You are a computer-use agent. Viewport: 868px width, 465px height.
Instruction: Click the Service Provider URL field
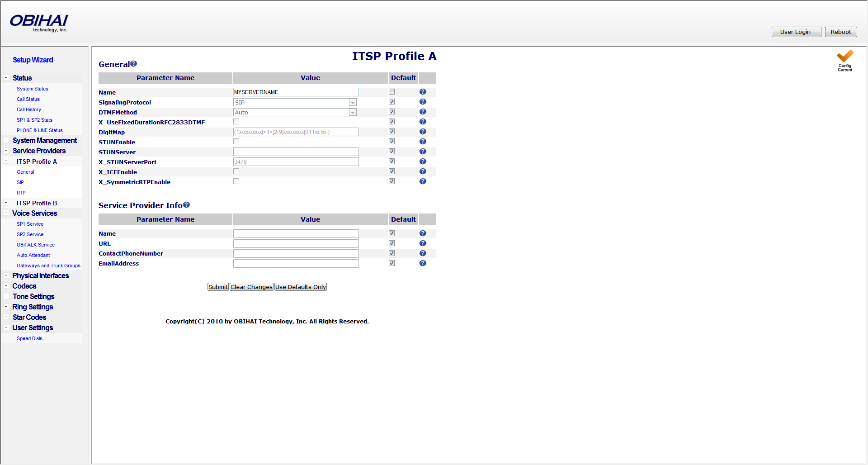click(x=296, y=244)
